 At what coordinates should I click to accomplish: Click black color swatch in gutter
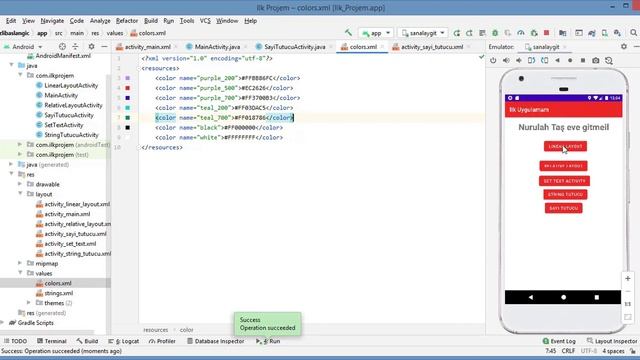coord(128,127)
